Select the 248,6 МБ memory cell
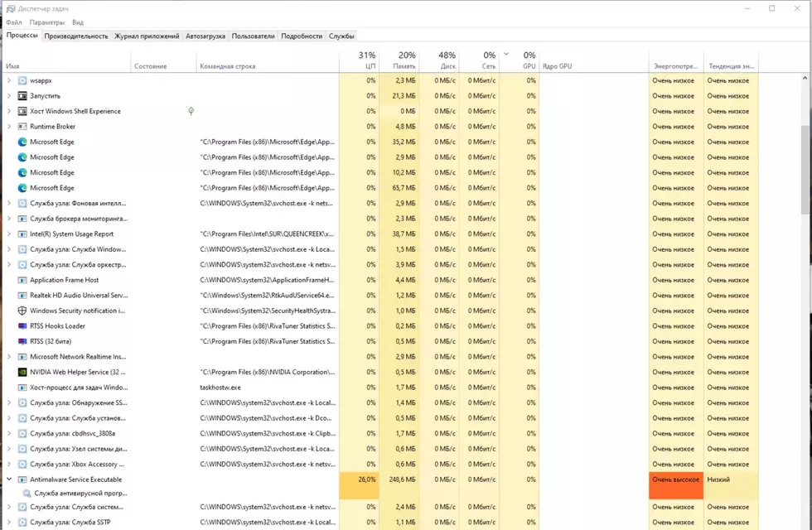812x530 pixels. pyautogui.click(x=399, y=485)
